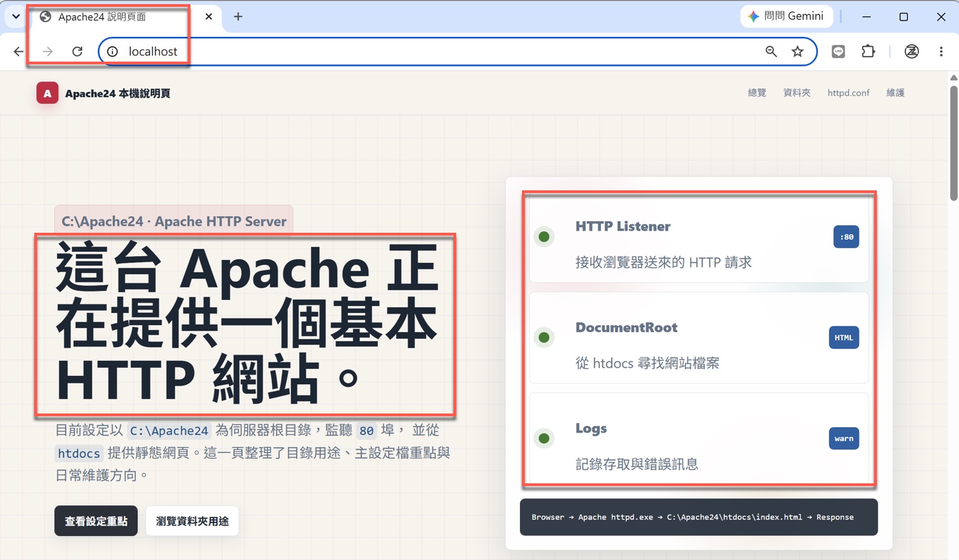The width and height of the screenshot is (959, 560).
Task: Go to 總覽 nav link
Action: (757, 92)
